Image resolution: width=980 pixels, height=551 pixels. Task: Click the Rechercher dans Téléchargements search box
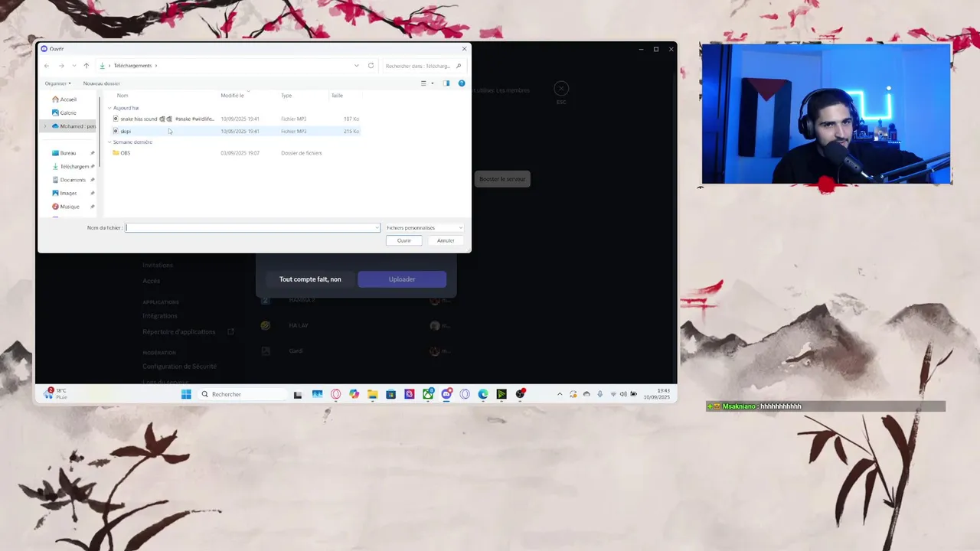(x=423, y=66)
